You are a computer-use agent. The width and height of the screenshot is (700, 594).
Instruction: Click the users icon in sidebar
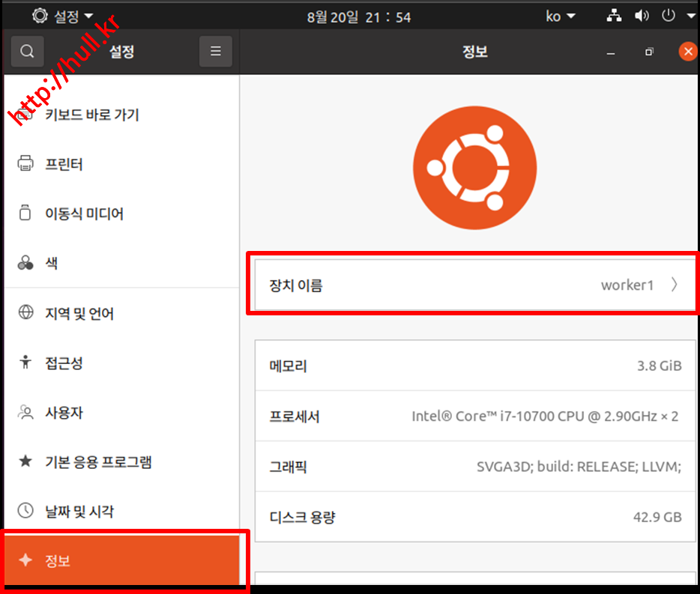tap(25, 412)
